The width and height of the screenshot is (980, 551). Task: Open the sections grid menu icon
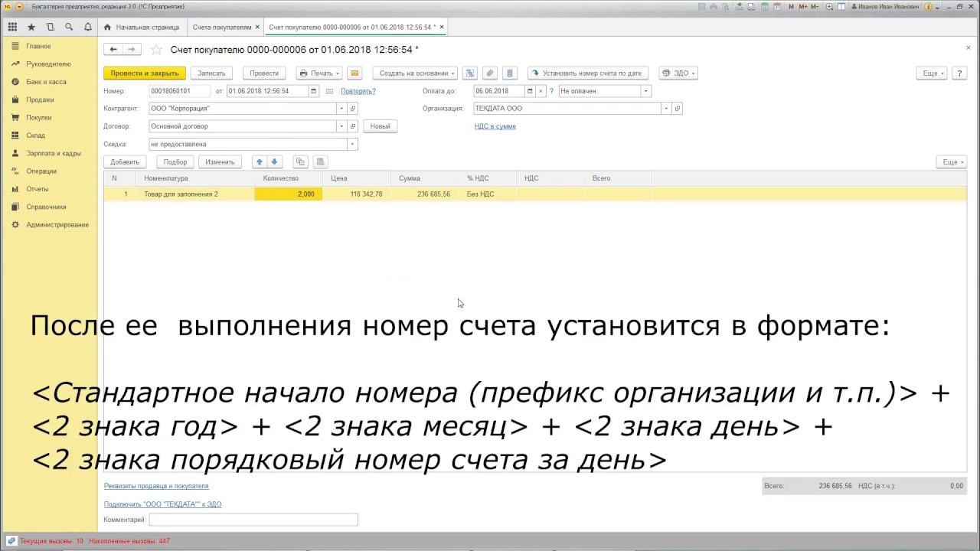(12, 27)
